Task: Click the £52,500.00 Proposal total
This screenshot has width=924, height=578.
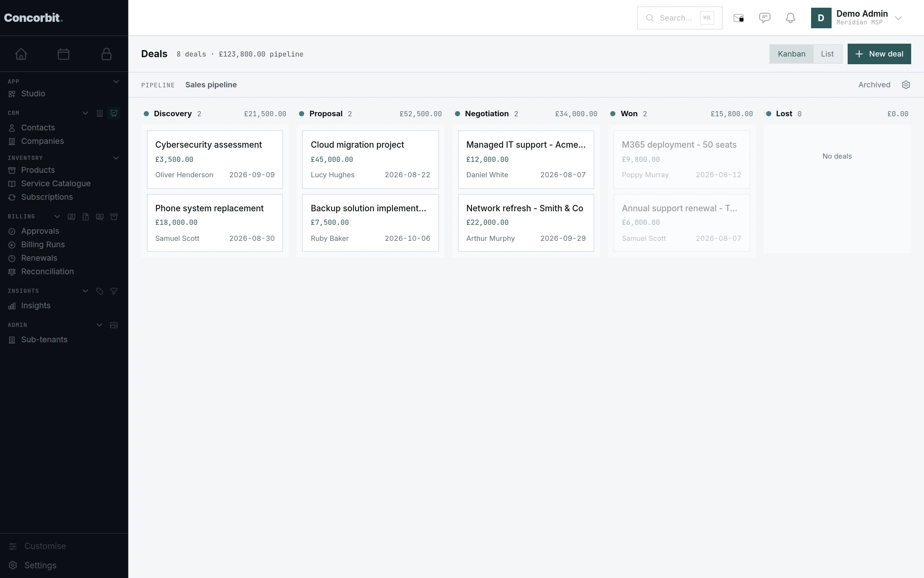Action: (x=420, y=114)
